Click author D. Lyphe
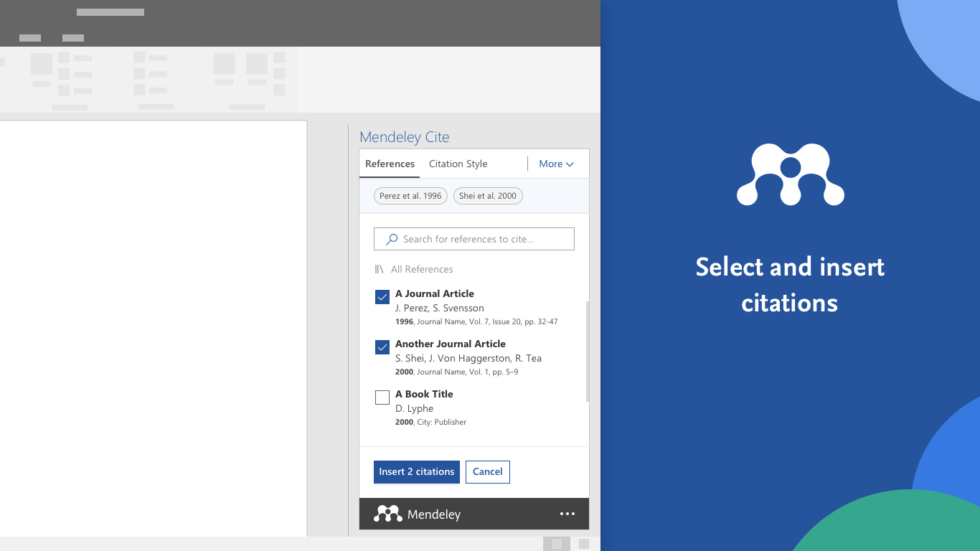Image resolution: width=980 pixels, height=551 pixels. [415, 408]
